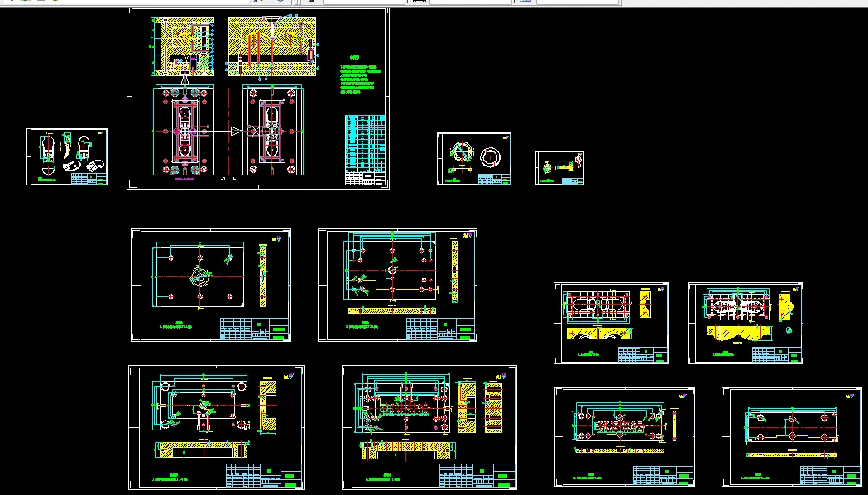Select the ejector plate sheet with hole pattern
The width and height of the screenshot is (868, 495).
(x=625, y=437)
